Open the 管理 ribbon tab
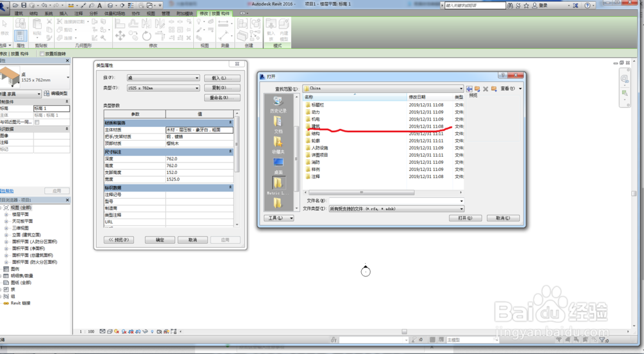 point(166,14)
